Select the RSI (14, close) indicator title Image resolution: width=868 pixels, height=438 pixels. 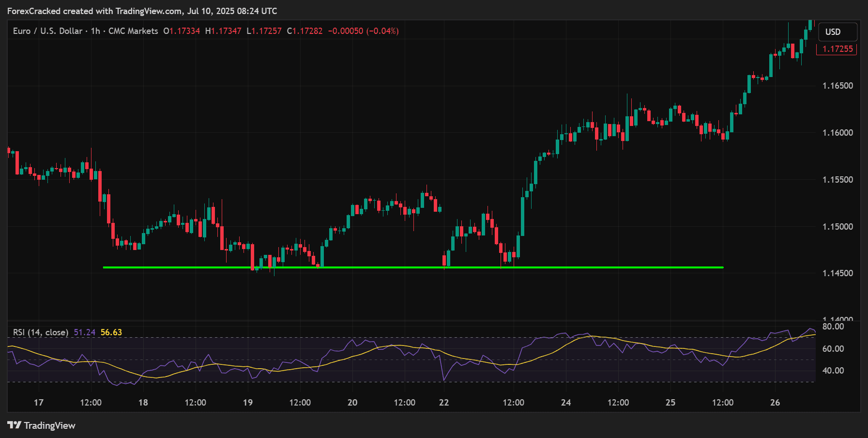41,332
